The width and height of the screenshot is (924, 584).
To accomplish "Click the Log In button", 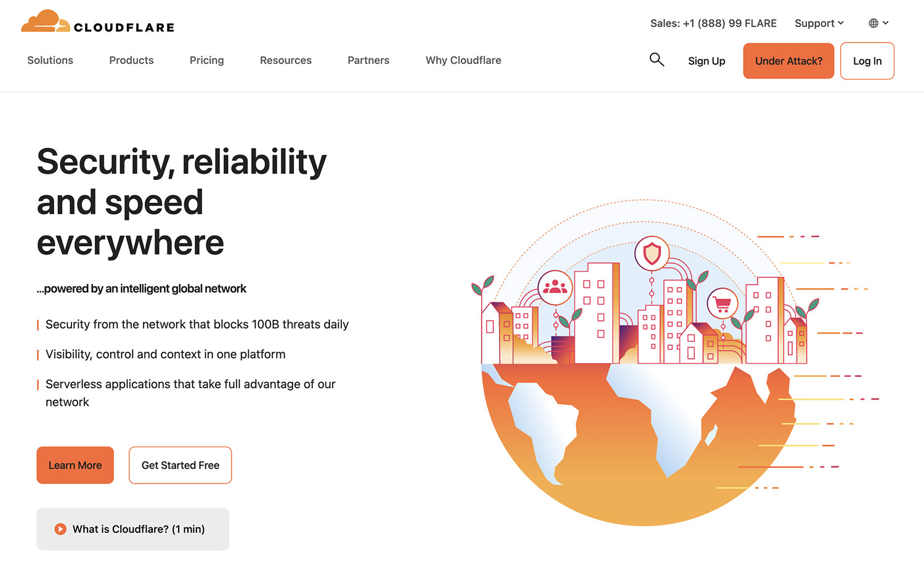I will pos(867,61).
